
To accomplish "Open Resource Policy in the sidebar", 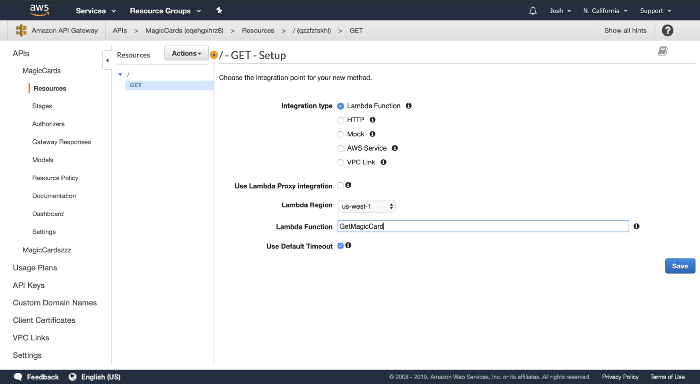I will click(55, 178).
